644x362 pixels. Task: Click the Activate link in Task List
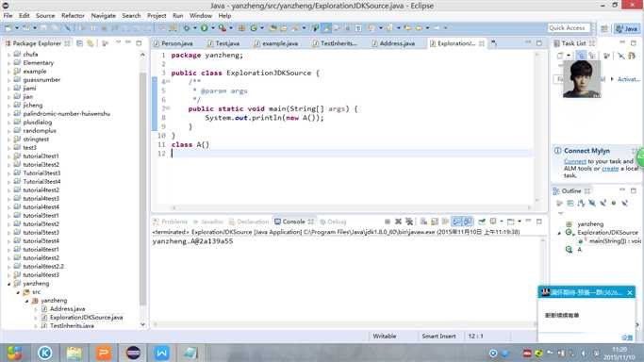[628, 79]
